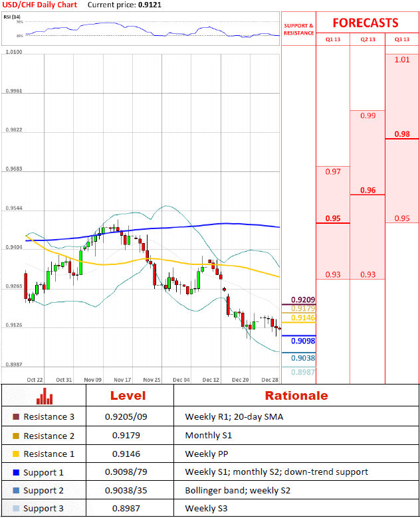Click the 0.9098 support level marker
This screenshot has height=518, width=420.
303,341
